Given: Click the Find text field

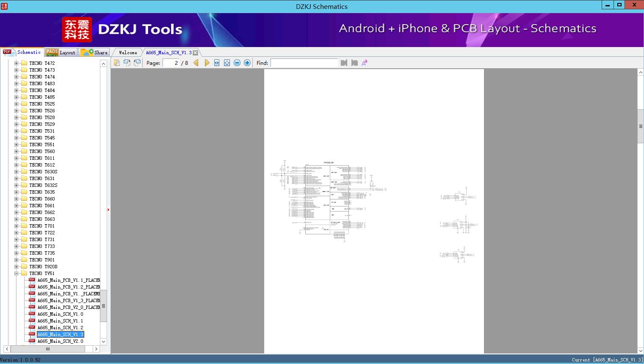Looking at the screenshot, I should pos(304,63).
